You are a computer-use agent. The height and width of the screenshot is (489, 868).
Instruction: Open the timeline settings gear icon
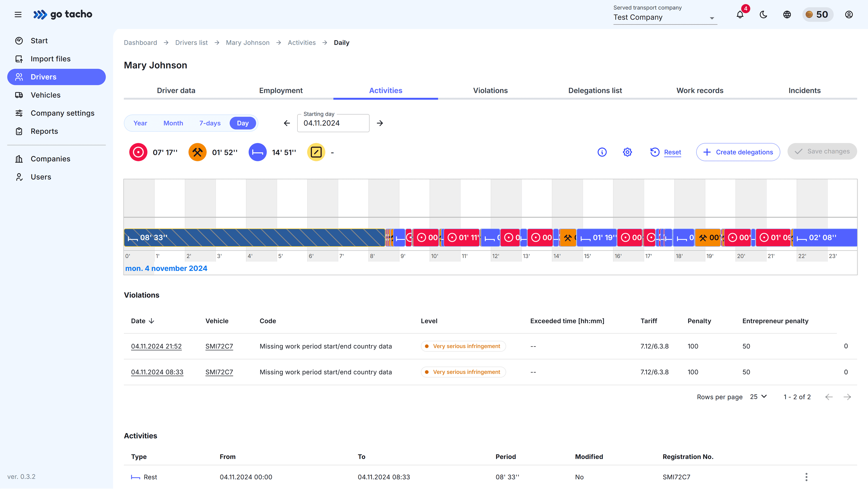click(627, 152)
